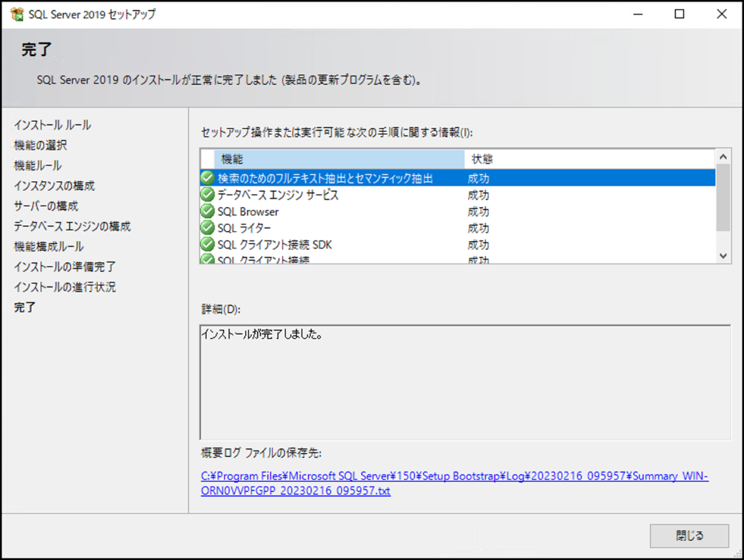Close the setup with 閉じる button
Viewport: 744px width, 560px height.
click(x=689, y=536)
